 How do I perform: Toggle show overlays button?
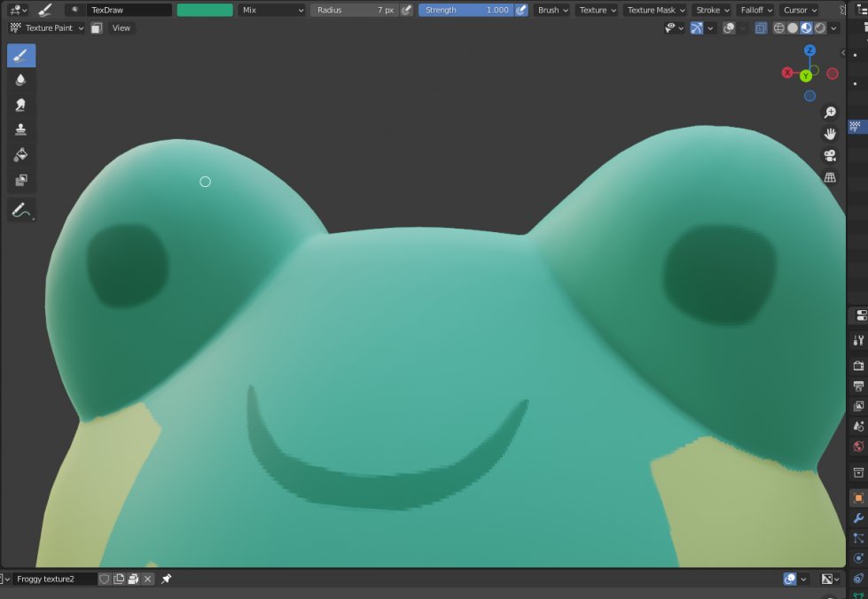pyautogui.click(x=729, y=28)
